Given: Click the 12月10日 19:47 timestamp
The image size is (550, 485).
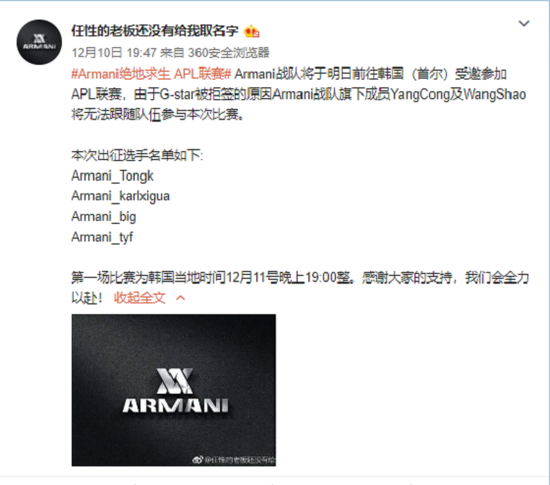Looking at the screenshot, I should click(x=114, y=53).
